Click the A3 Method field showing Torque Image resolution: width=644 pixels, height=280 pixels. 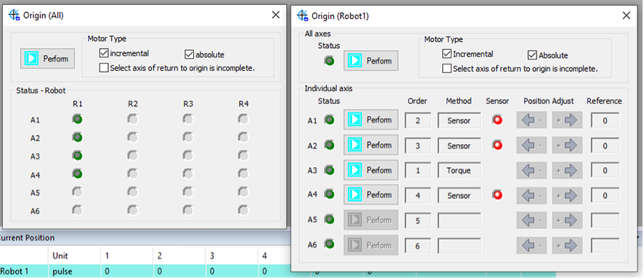pyautogui.click(x=459, y=170)
